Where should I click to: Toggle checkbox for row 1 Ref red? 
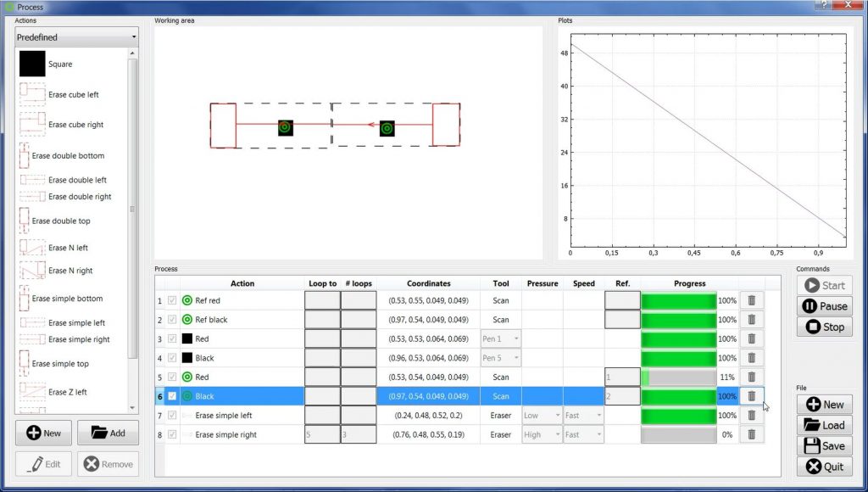172,300
